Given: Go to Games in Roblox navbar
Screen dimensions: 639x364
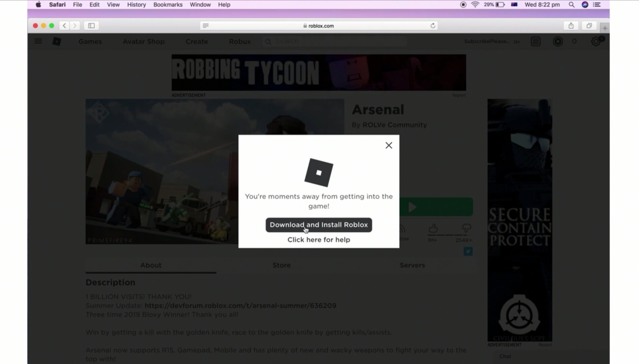Looking at the screenshot, I should (90, 41).
